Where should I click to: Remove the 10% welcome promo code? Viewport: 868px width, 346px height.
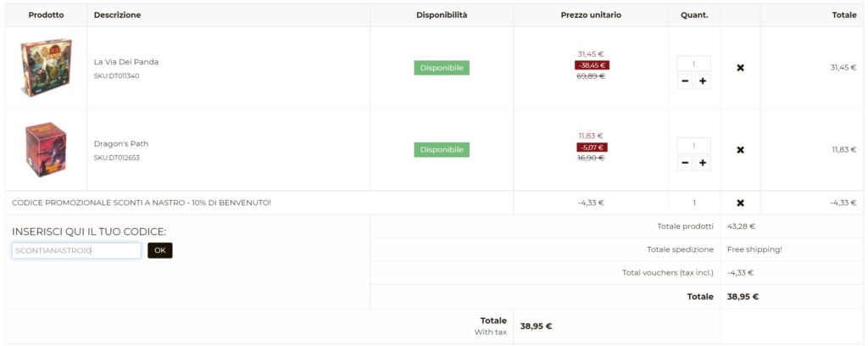point(740,203)
